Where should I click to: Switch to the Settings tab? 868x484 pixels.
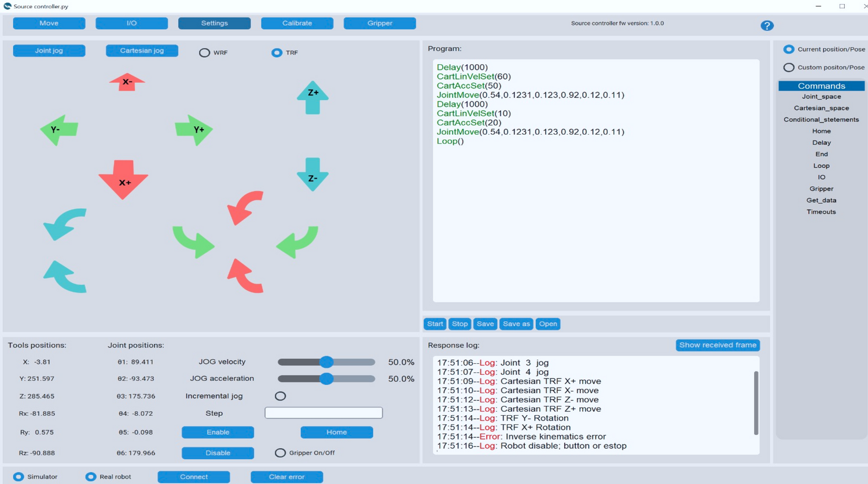point(214,23)
